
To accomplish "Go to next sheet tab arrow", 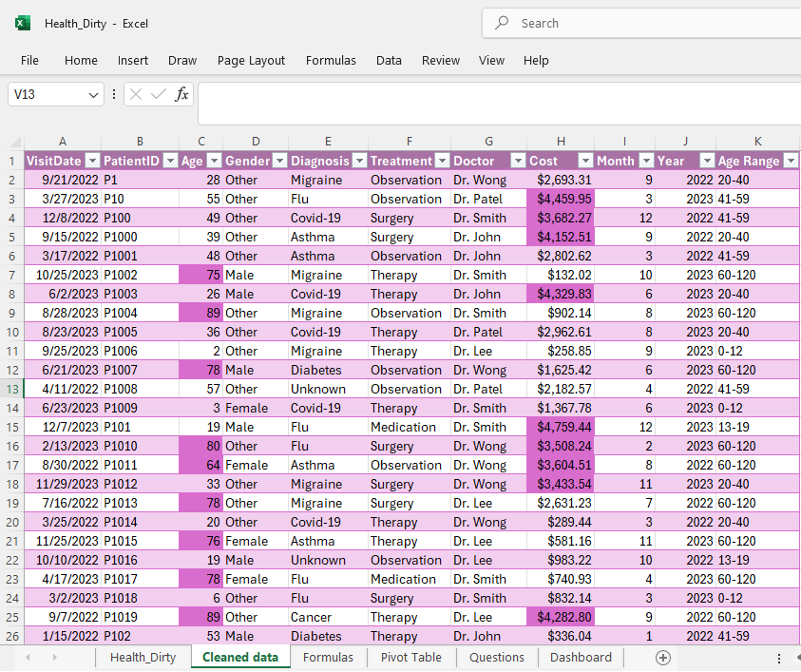I will point(55,658).
